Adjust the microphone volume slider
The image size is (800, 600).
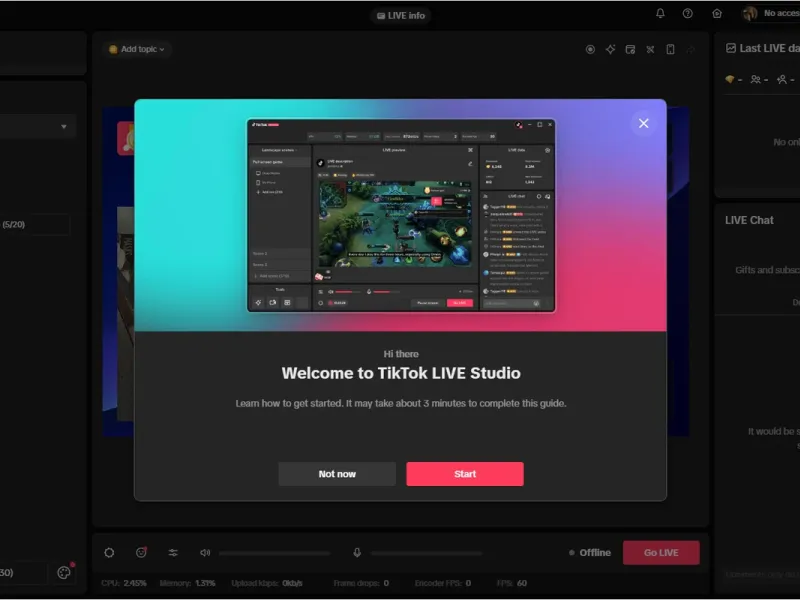tap(427, 553)
